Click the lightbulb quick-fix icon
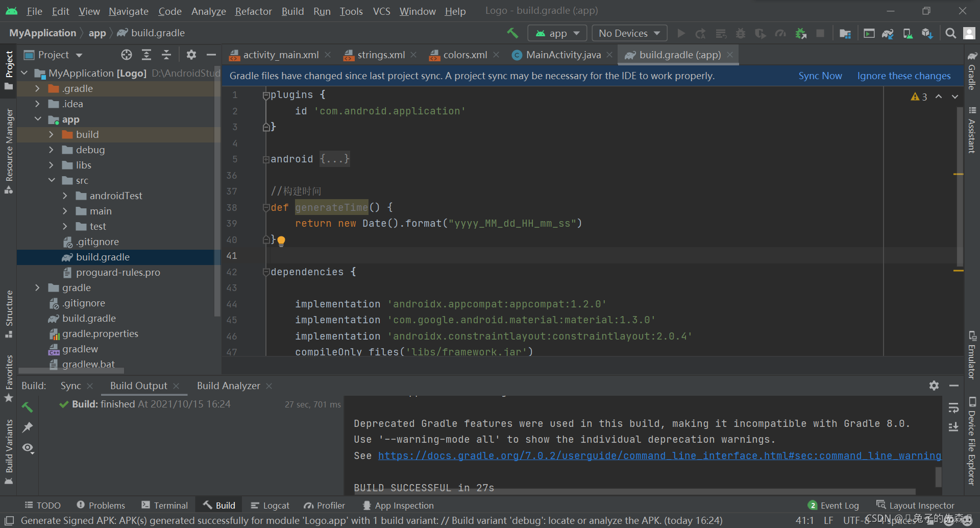Image resolution: width=980 pixels, height=528 pixels. pyautogui.click(x=281, y=241)
